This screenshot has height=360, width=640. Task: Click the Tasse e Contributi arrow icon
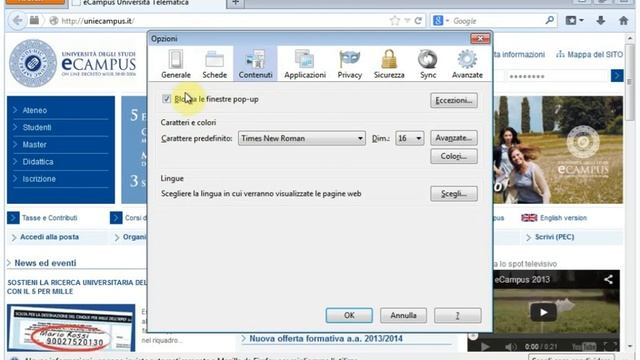click(x=13, y=218)
